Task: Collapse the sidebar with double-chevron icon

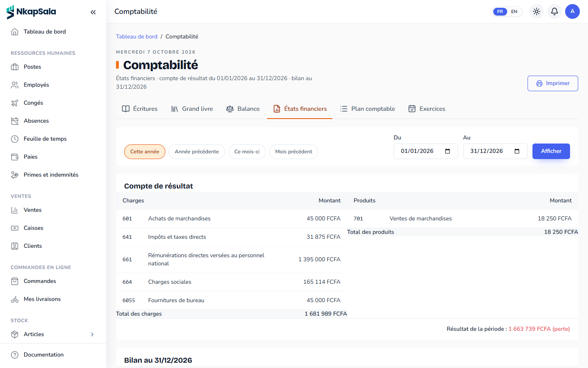Action: (x=93, y=12)
